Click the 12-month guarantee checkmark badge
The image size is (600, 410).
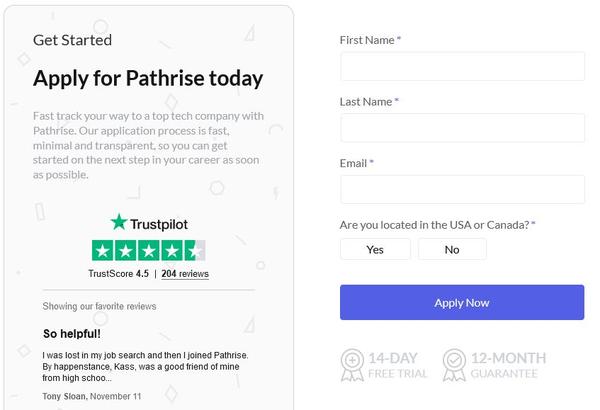[x=454, y=365]
